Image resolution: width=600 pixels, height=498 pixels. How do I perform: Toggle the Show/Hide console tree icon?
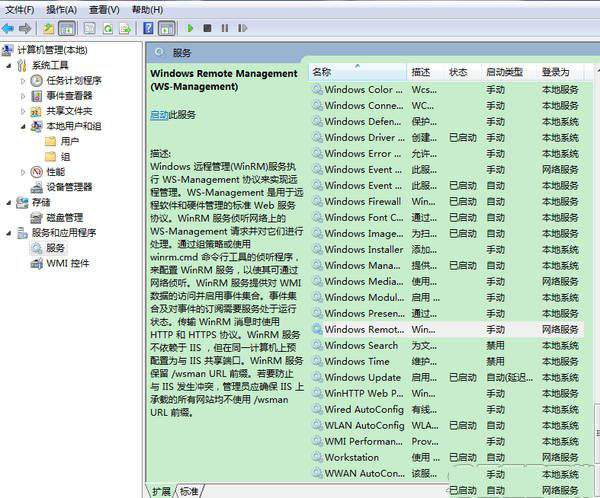67,28
